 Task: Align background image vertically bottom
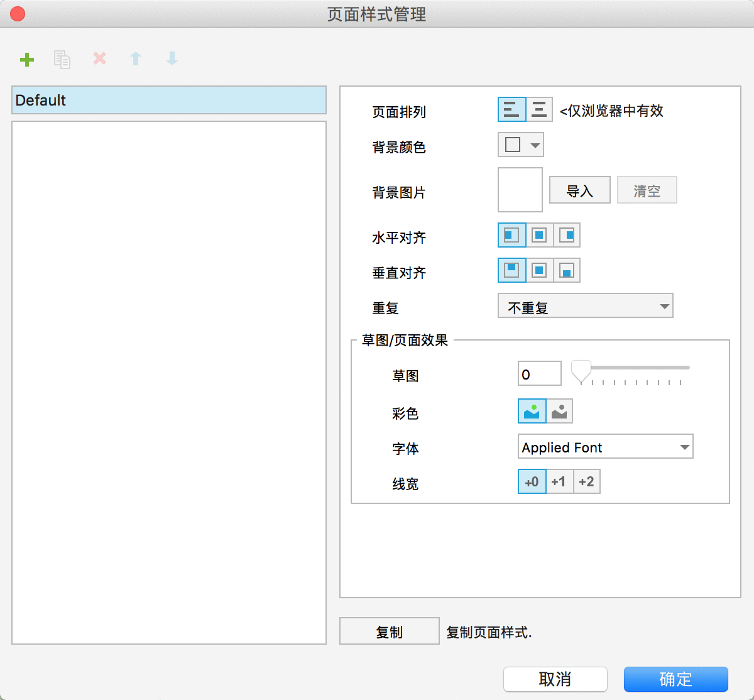tap(567, 270)
